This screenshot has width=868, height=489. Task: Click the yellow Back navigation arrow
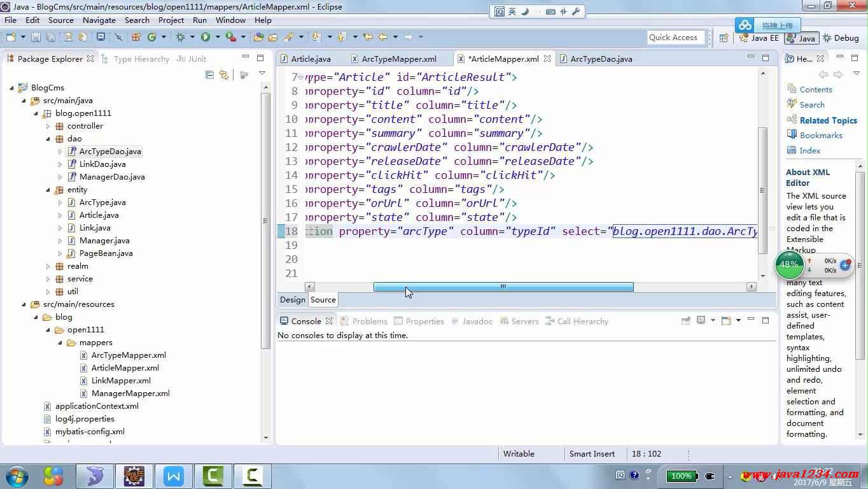click(x=382, y=38)
